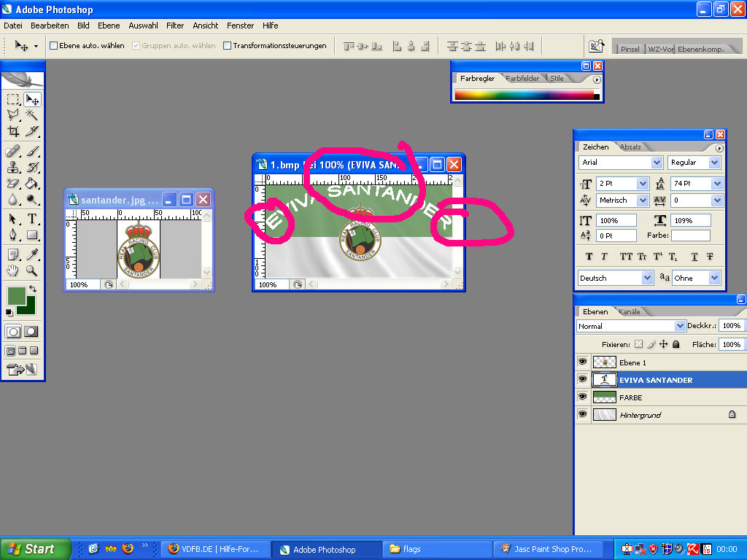Viewport: 747px width, 560px height.
Task: Pick the Zoom magnifier tool
Action: point(32,271)
